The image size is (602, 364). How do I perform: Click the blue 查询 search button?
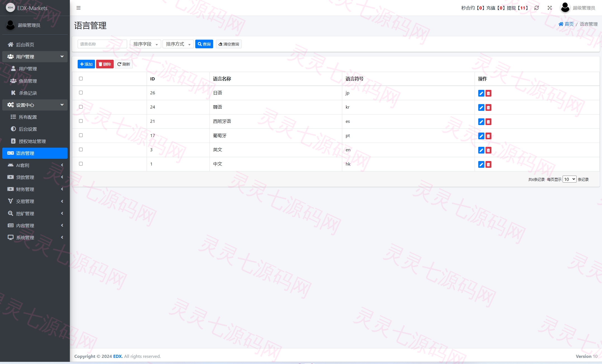204,44
